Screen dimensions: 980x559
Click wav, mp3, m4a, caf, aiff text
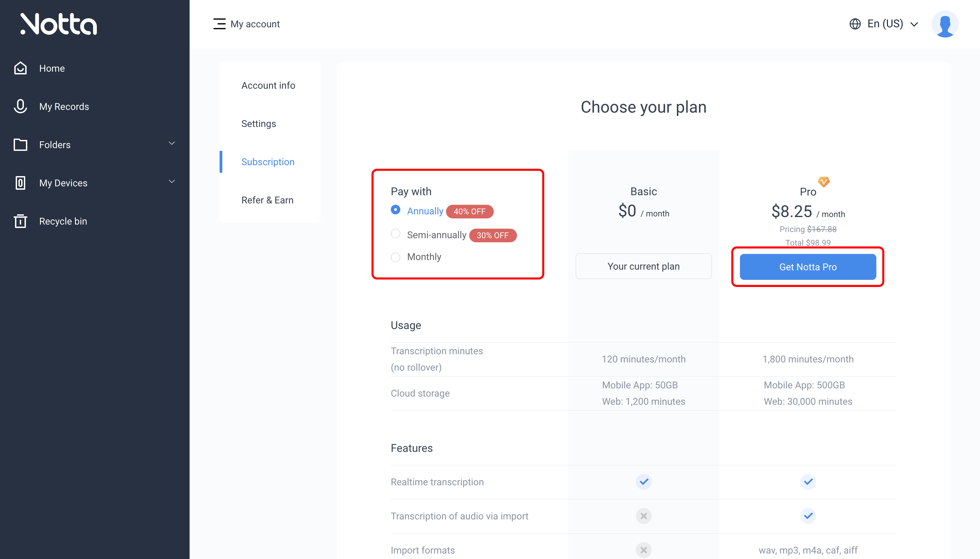coord(808,550)
